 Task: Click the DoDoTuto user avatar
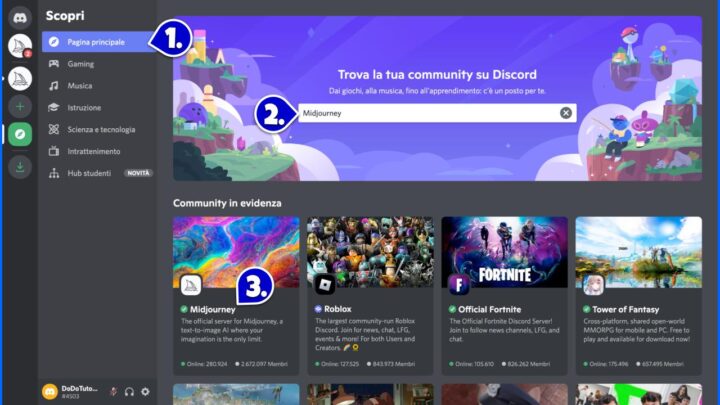50,392
